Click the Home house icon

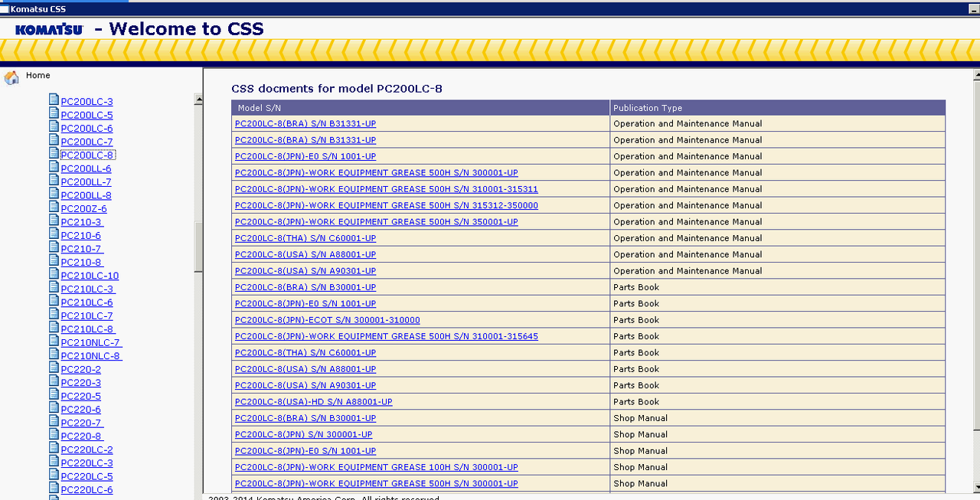(x=11, y=77)
